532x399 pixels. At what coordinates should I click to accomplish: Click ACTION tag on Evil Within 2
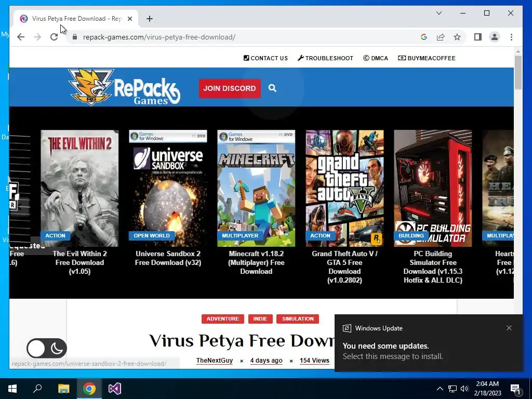pyautogui.click(x=55, y=235)
